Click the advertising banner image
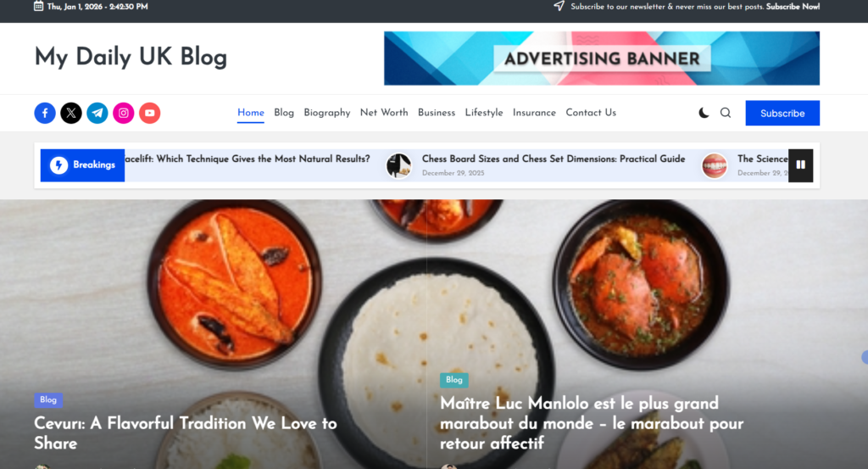Screen dimensions: 868x469 pyautogui.click(x=602, y=59)
